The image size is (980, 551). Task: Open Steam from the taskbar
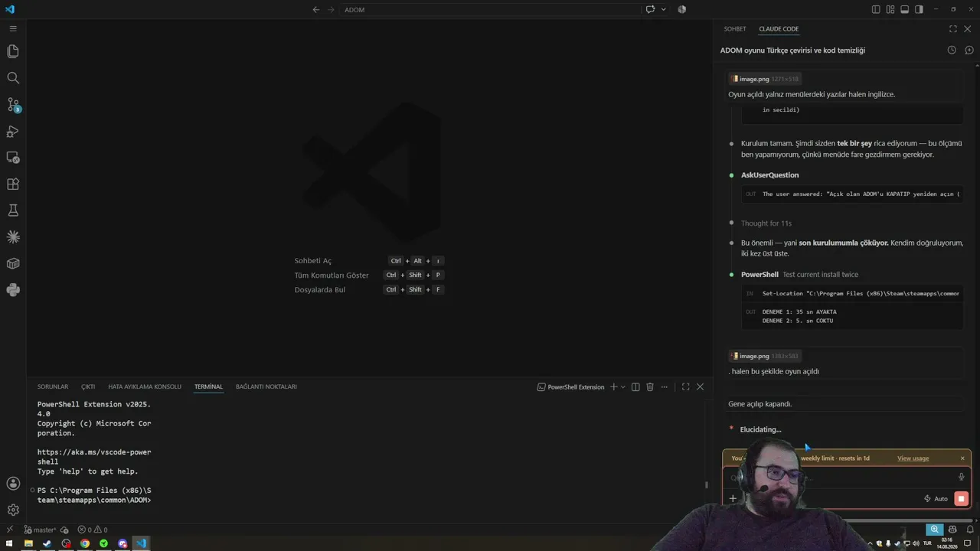[x=47, y=543]
